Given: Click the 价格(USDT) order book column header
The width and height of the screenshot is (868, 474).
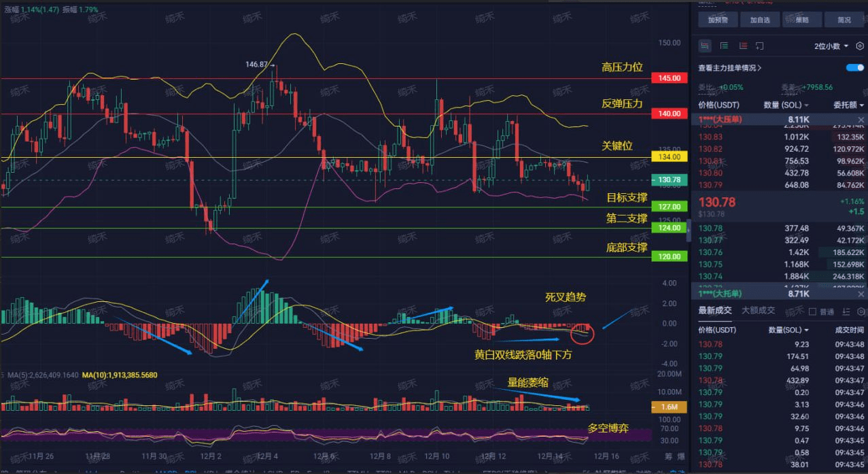Looking at the screenshot, I should click(x=718, y=105).
